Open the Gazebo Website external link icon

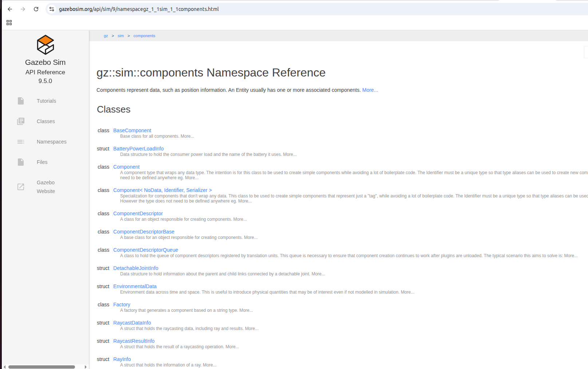click(x=21, y=187)
